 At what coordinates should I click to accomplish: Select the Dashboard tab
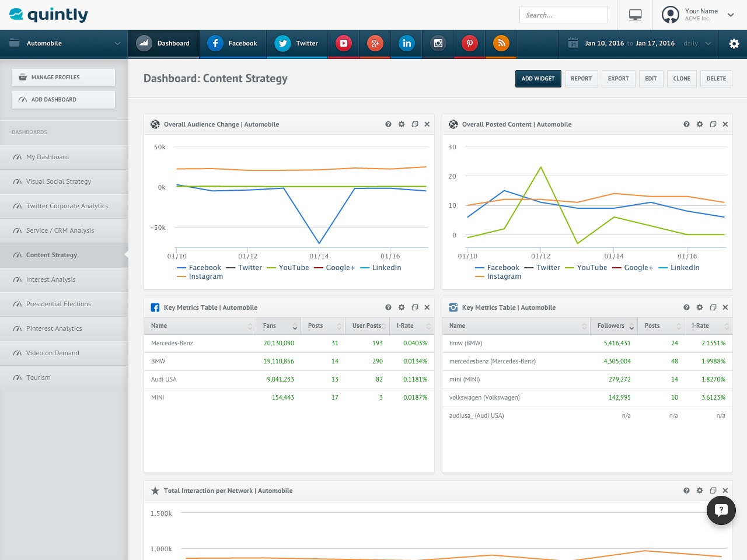(164, 44)
